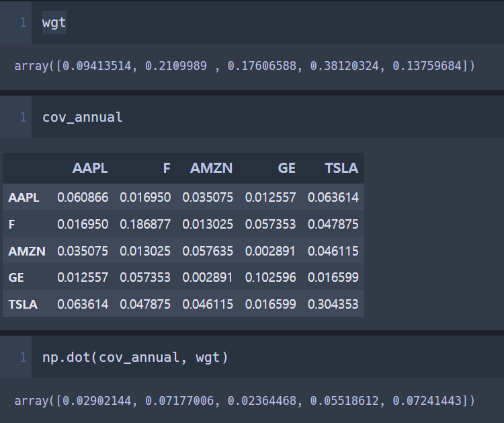Select 0.057353 in the F row
This screenshot has height=423, width=504.
[270, 224]
